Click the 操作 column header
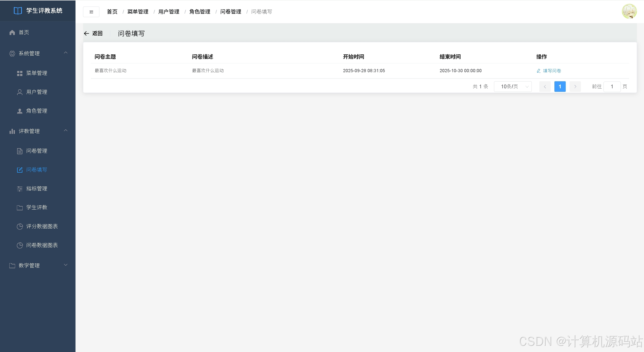Viewport: 644px width, 352px height. point(542,57)
